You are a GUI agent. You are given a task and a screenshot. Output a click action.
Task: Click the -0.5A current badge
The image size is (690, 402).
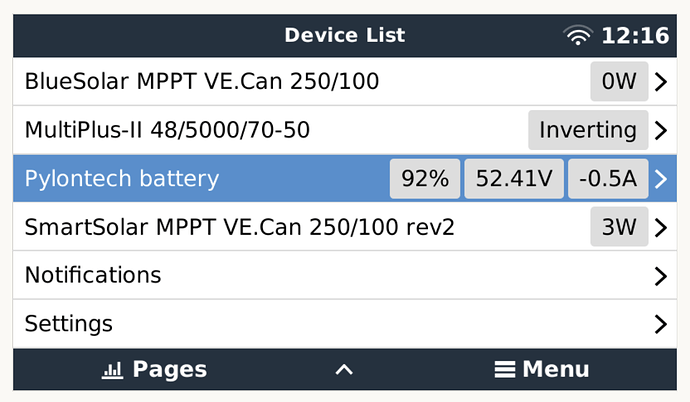pyautogui.click(x=607, y=179)
